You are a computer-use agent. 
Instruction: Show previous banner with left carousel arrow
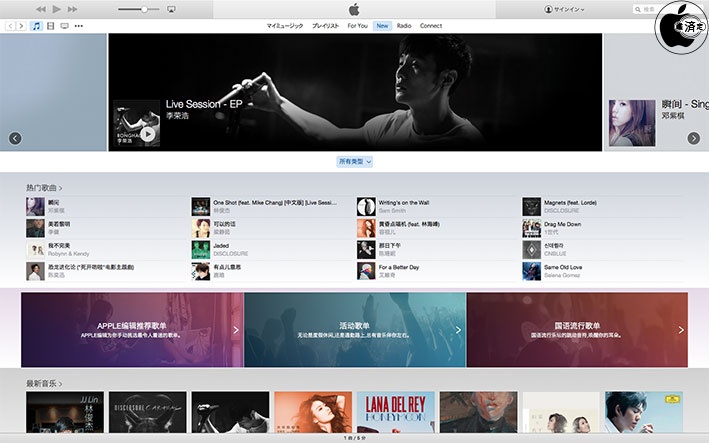[15, 138]
